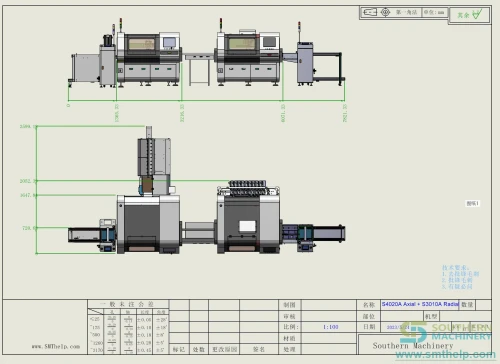
Task: Select the '±0.05' tolerance cell
Action: tap(144, 320)
